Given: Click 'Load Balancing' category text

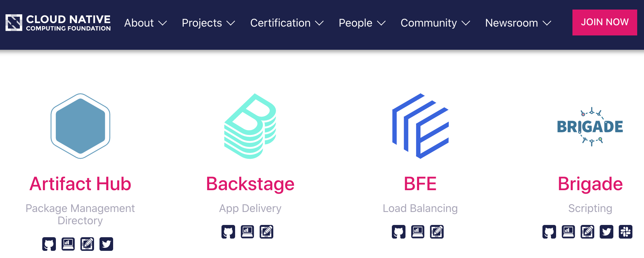Looking at the screenshot, I should tap(420, 209).
